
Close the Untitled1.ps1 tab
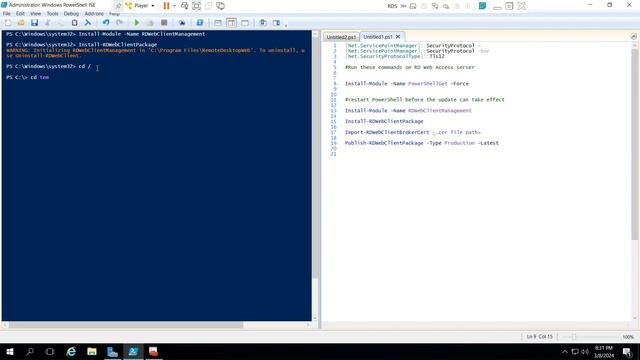click(x=398, y=37)
